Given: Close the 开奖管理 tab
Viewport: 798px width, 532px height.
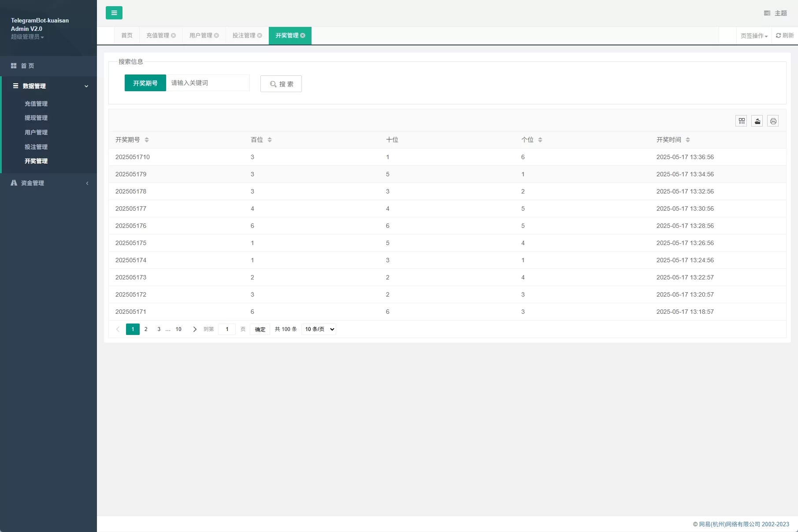Looking at the screenshot, I should pyautogui.click(x=303, y=36).
